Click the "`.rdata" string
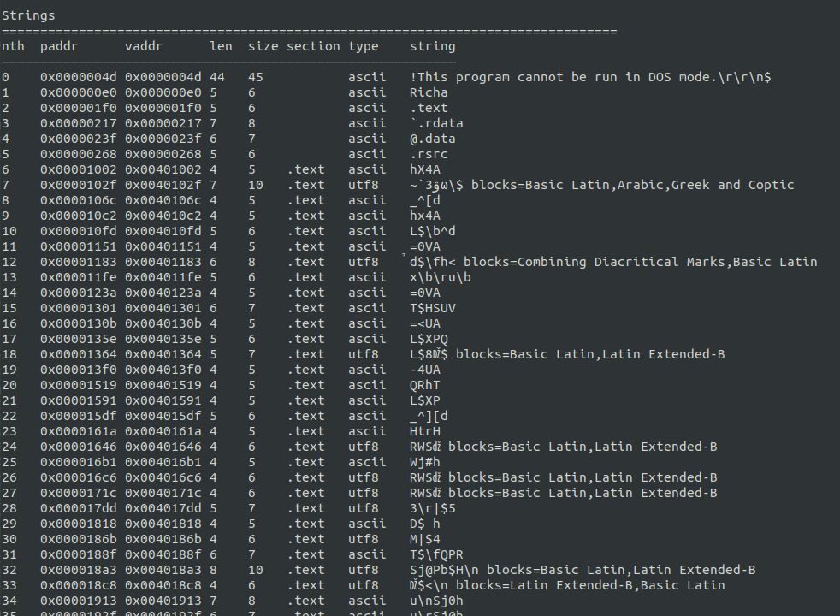The height and width of the screenshot is (616, 840). [436, 123]
